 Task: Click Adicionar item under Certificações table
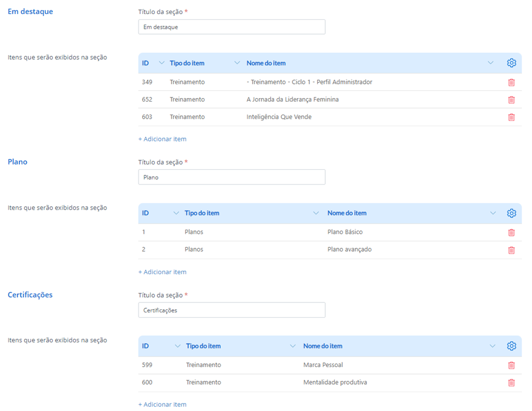point(162,405)
